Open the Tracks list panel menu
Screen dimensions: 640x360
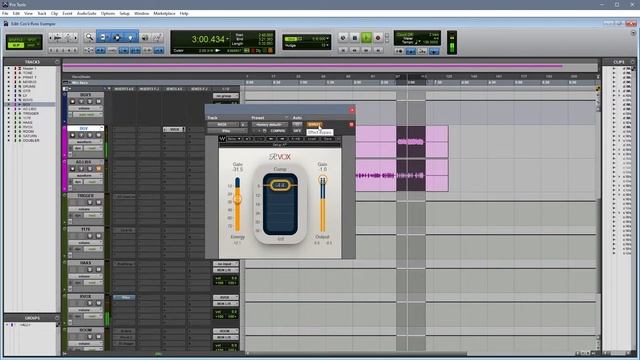coord(57,62)
